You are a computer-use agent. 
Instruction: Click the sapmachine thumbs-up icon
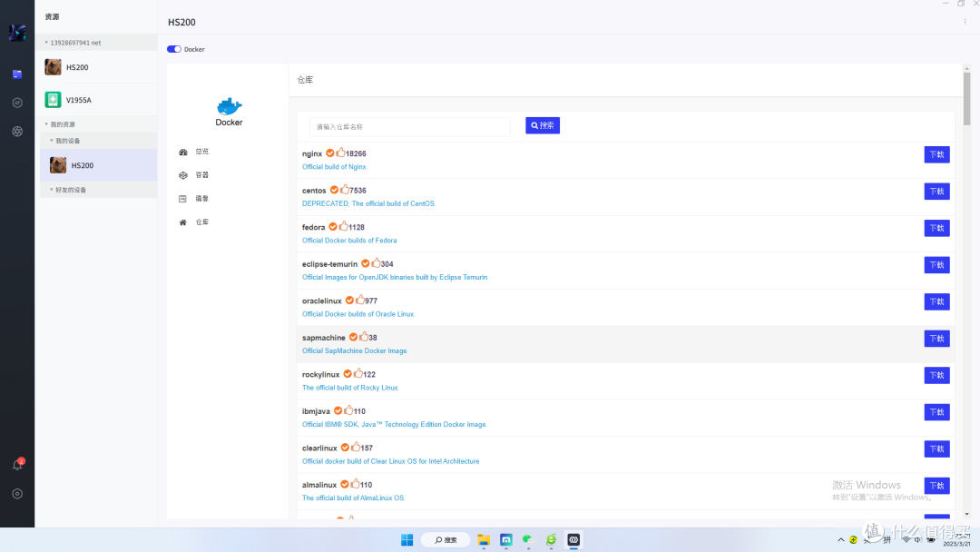tap(364, 336)
